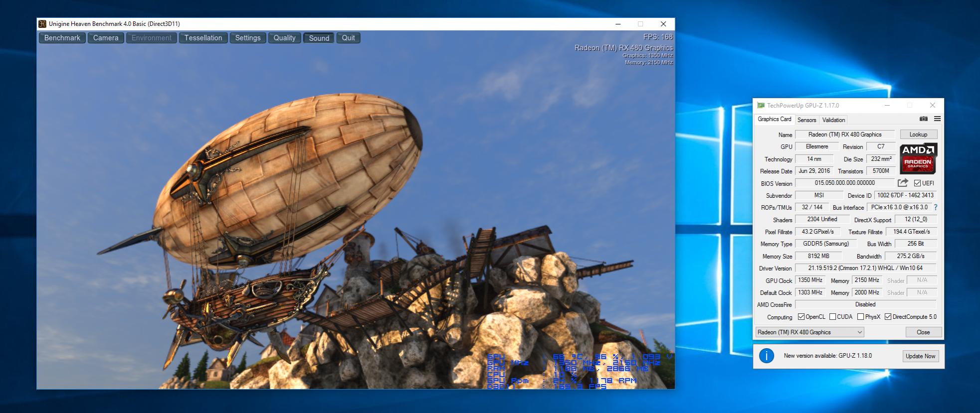Toggle the DirectCompute 5.0 checkbox
980x413 pixels.
click(888, 317)
